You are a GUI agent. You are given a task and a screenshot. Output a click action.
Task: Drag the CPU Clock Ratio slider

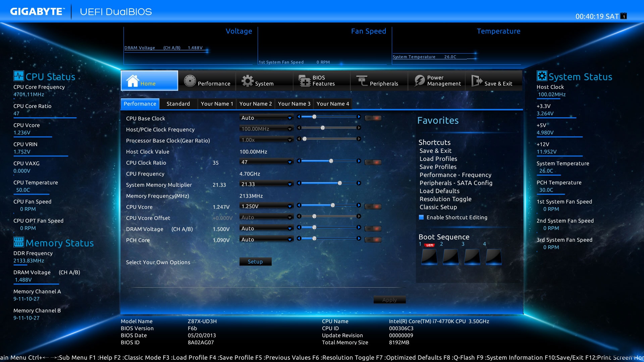(x=329, y=162)
